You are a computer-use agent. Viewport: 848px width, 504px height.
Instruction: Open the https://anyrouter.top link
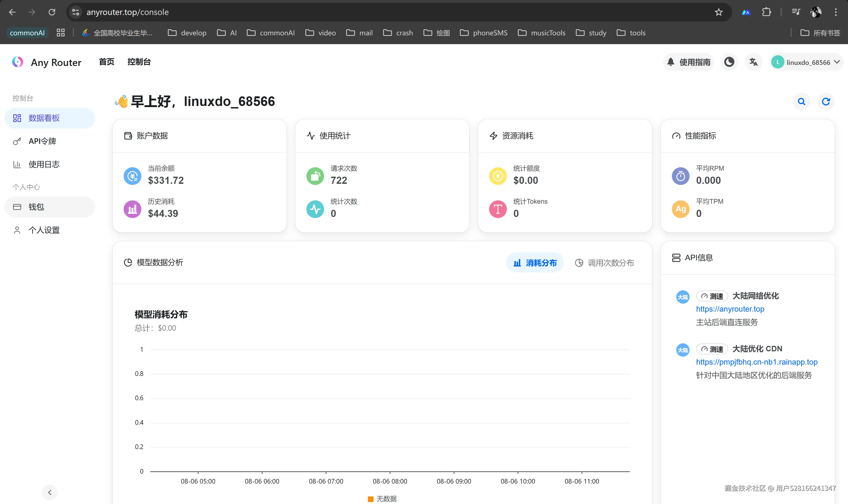(x=730, y=309)
